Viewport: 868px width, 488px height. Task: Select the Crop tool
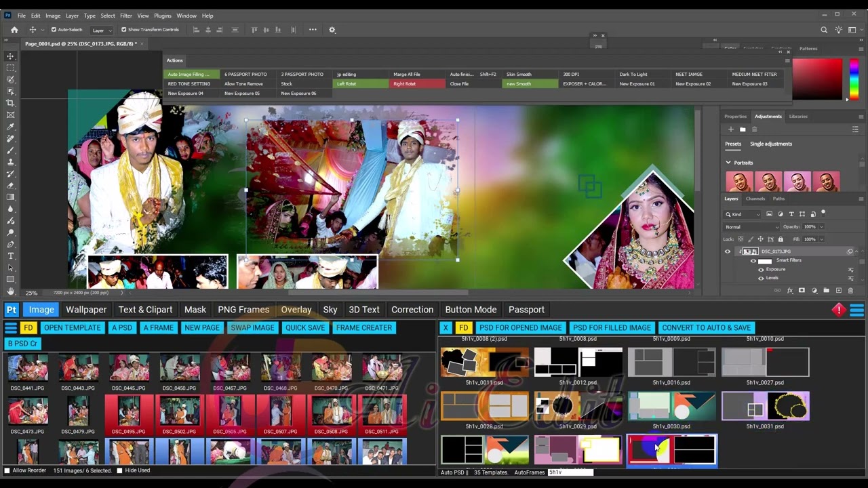[x=10, y=103]
